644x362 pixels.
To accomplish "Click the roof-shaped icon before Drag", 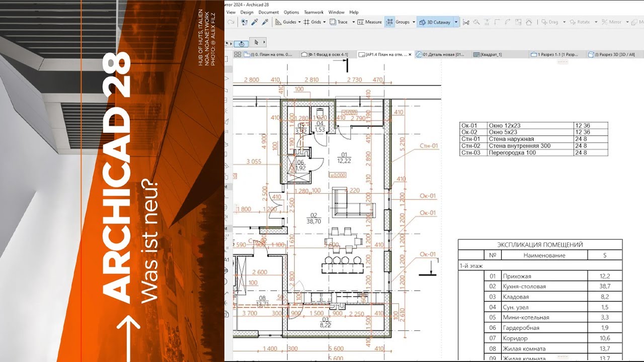I will tap(529, 22).
